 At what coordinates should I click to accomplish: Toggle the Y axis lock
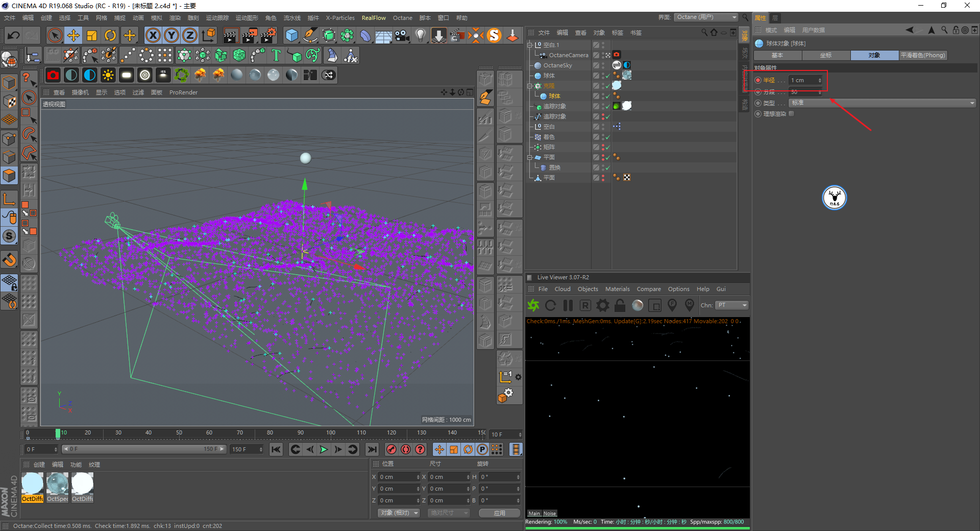(x=171, y=35)
